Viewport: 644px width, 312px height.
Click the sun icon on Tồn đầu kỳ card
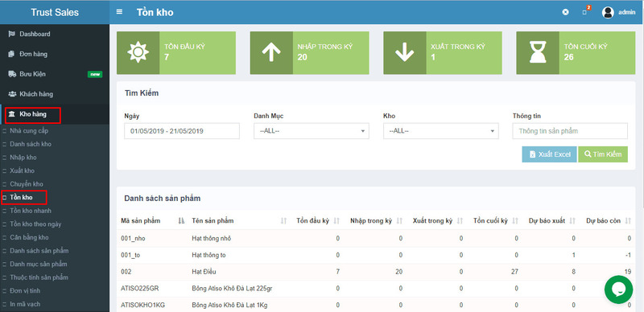tap(138, 53)
